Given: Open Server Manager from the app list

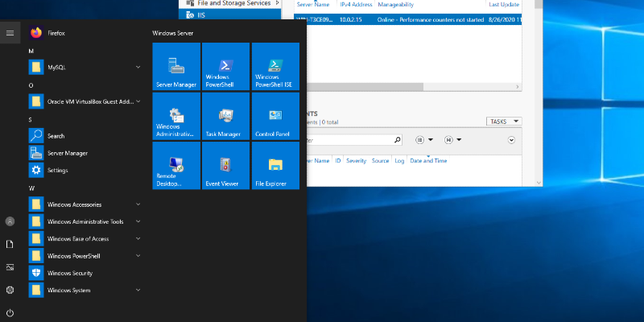Looking at the screenshot, I should click(x=85, y=153).
